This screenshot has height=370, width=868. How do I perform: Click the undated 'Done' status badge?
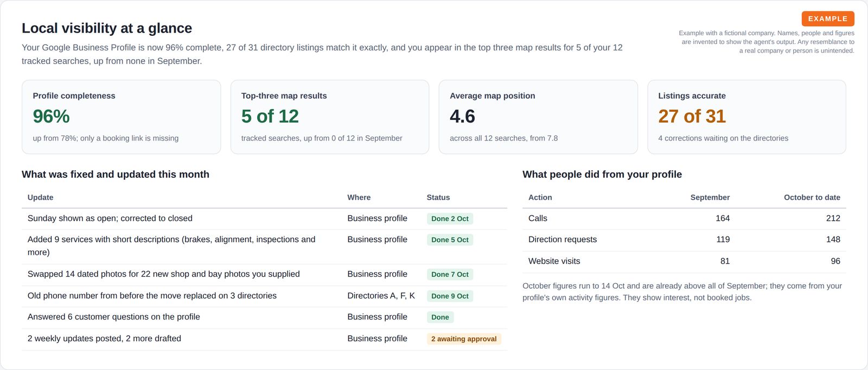click(440, 317)
